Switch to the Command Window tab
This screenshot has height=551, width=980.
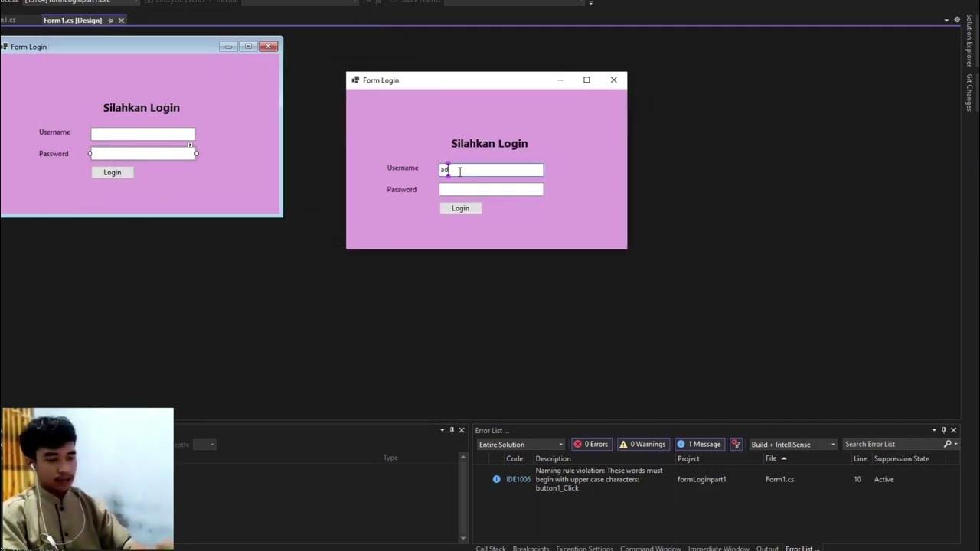coord(650,547)
